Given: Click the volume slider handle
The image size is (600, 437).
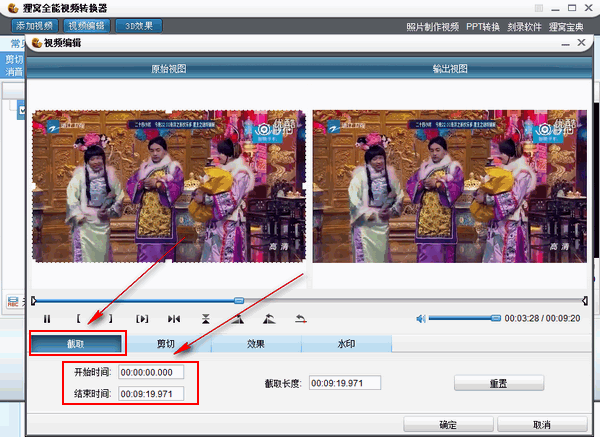Looking at the screenshot, I should [x=496, y=318].
